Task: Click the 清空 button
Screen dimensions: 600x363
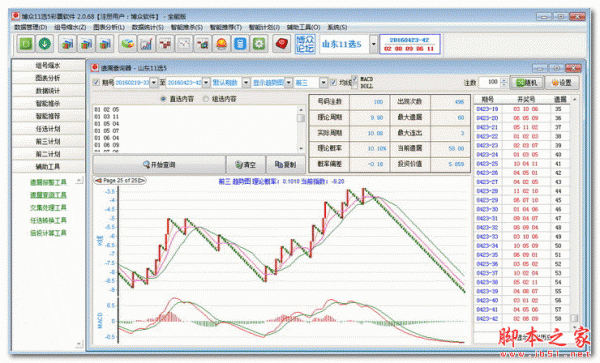Action: [246, 165]
